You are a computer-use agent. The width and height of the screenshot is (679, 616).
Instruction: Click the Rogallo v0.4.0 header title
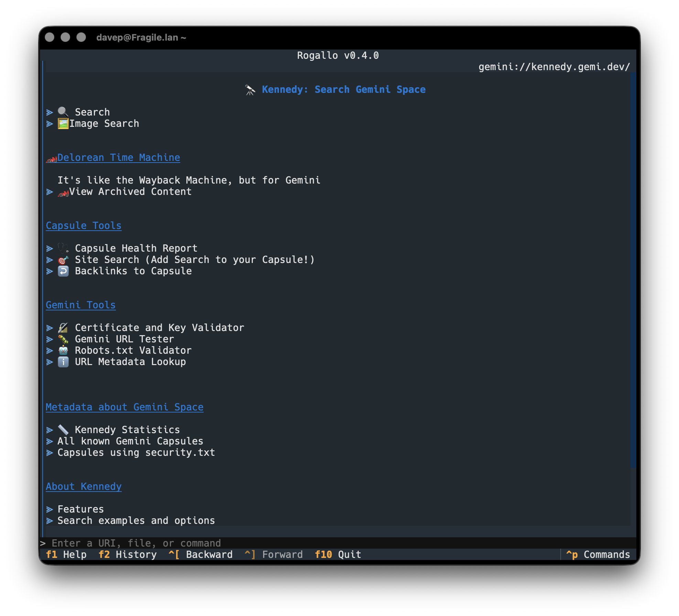point(338,55)
